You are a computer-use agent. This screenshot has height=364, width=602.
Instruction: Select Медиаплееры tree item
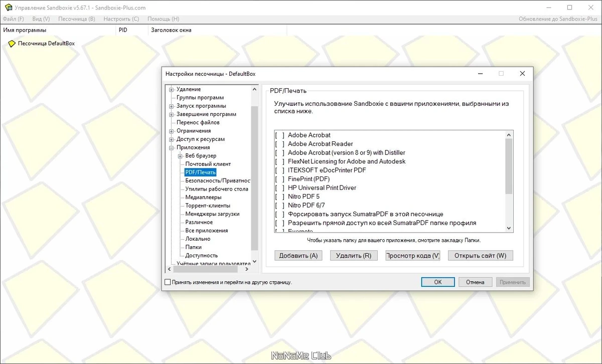[x=203, y=198]
